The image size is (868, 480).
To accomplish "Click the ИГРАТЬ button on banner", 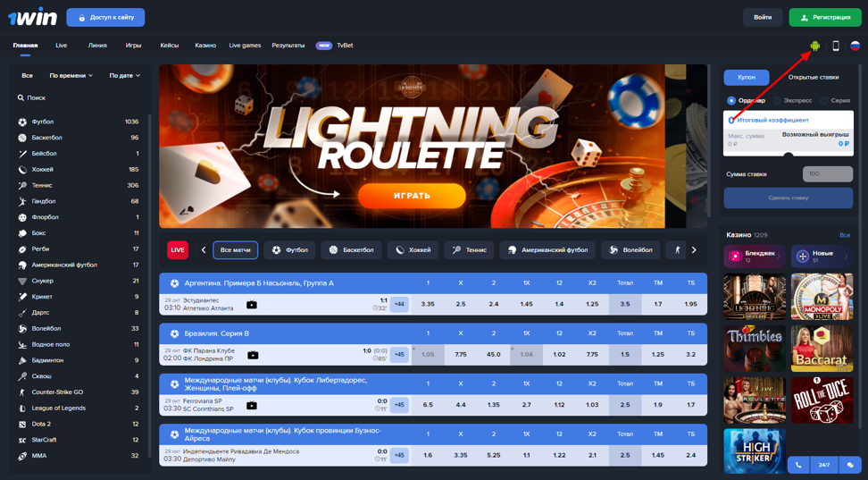I will point(412,196).
